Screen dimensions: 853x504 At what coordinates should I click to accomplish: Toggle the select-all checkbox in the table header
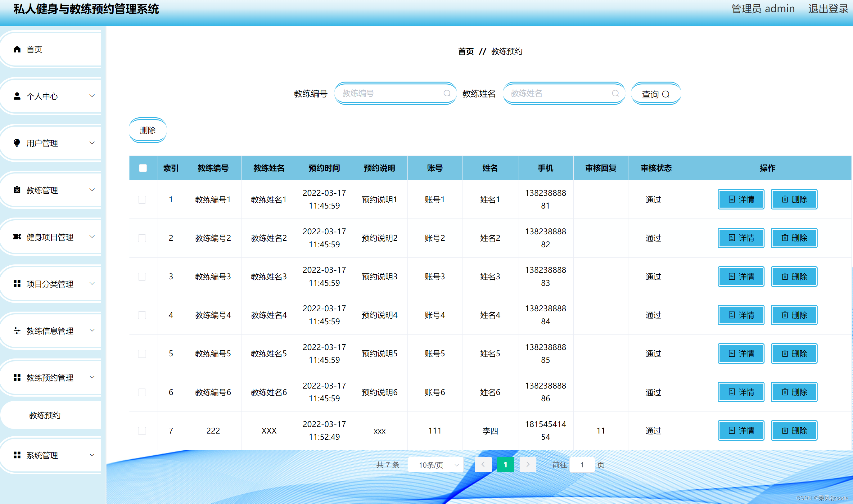(x=143, y=168)
